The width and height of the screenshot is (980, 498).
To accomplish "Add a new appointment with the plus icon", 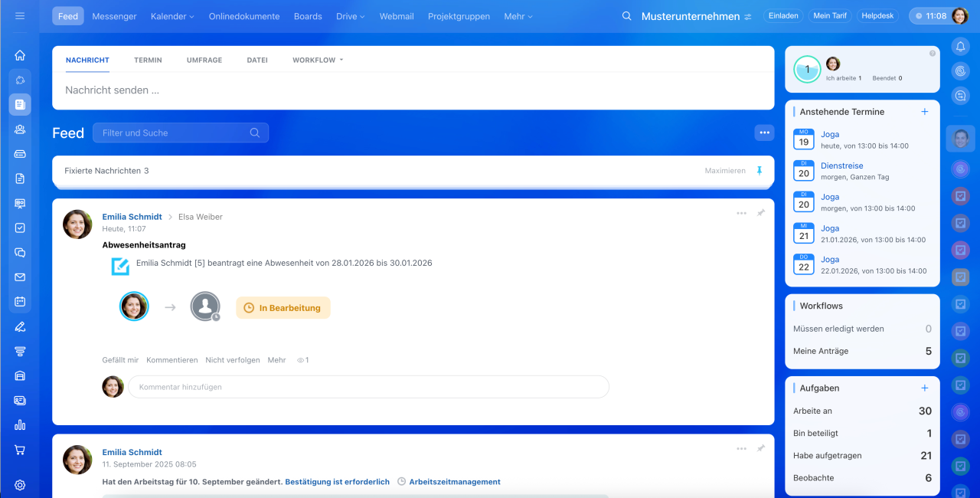I will (x=924, y=112).
